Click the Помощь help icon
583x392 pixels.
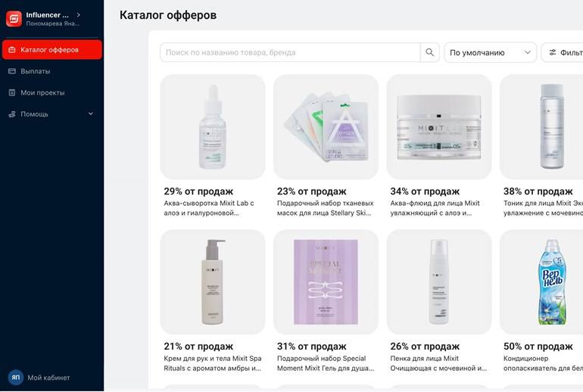pos(12,114)
